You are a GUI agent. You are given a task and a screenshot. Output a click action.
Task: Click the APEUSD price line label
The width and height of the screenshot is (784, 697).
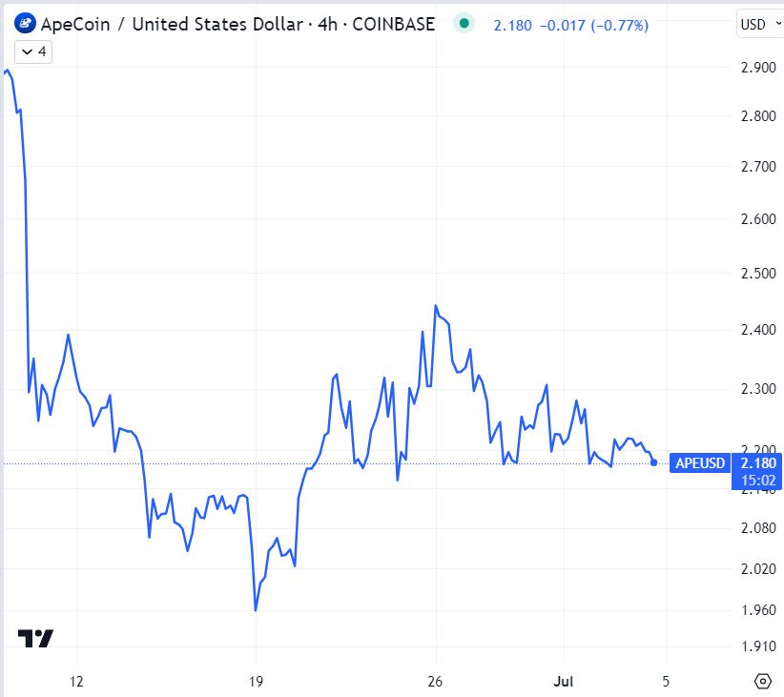[x=699, y=463]
